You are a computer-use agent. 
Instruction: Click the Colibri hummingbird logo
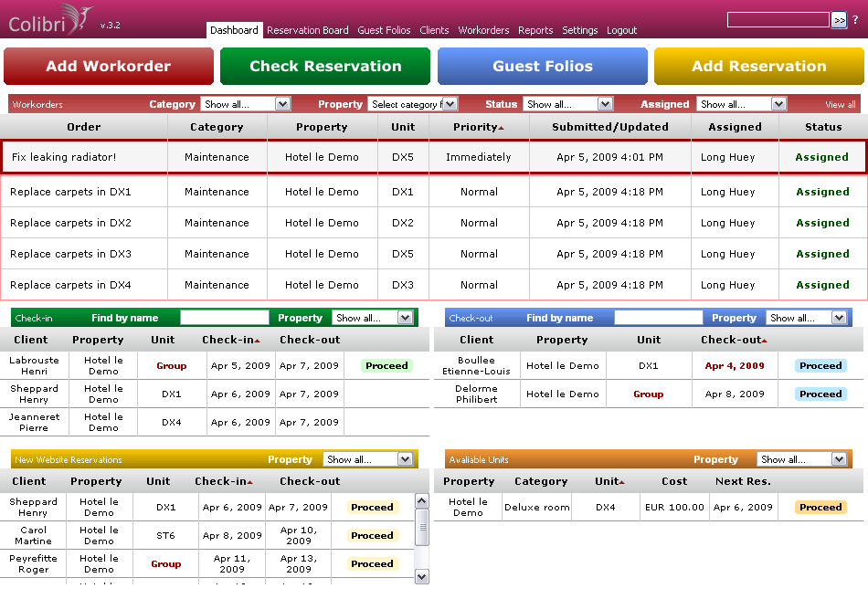50,20
